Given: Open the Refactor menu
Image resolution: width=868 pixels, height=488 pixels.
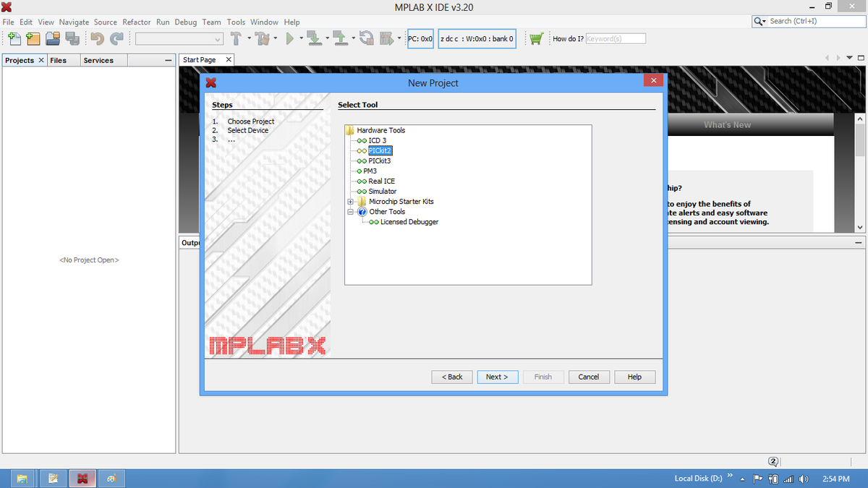Looking at the screenshot, I should pos(137,22).
